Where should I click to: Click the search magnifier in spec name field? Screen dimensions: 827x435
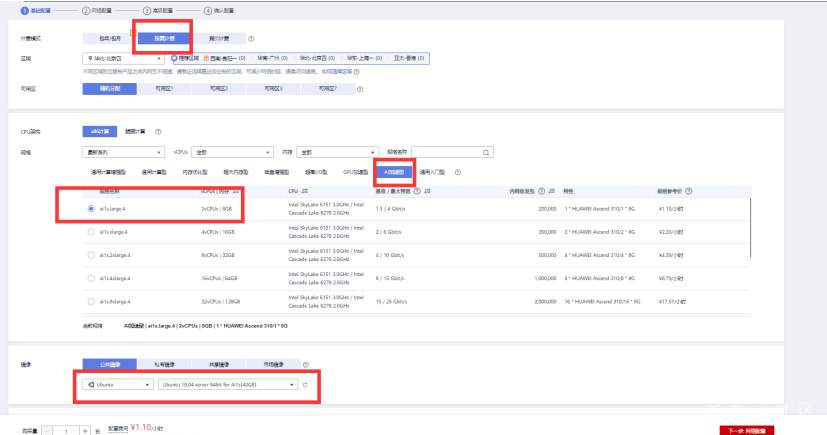coord(486,152)
